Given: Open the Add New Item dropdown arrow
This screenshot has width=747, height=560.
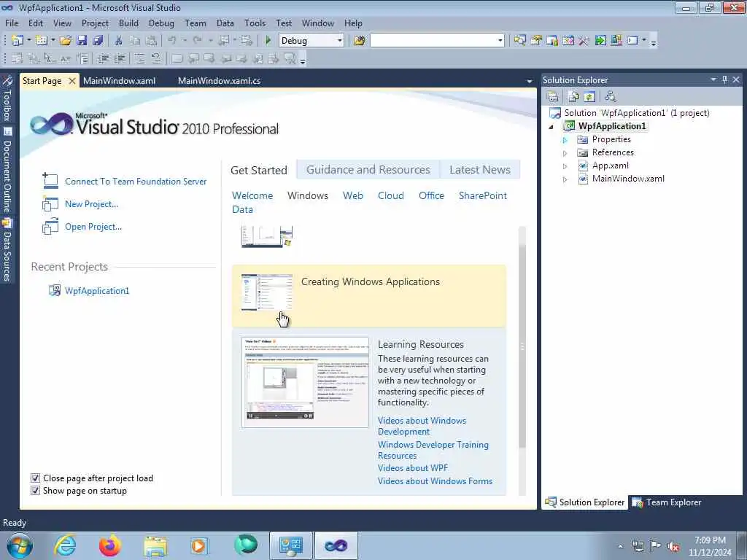Looking at the screenshot, I should (x=53, y=41).
